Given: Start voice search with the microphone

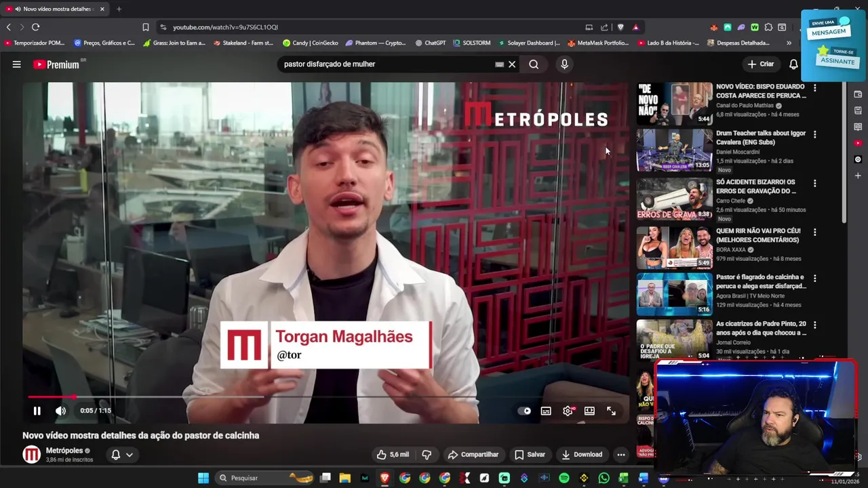Looking at the screenshot, I should [564, 64].
